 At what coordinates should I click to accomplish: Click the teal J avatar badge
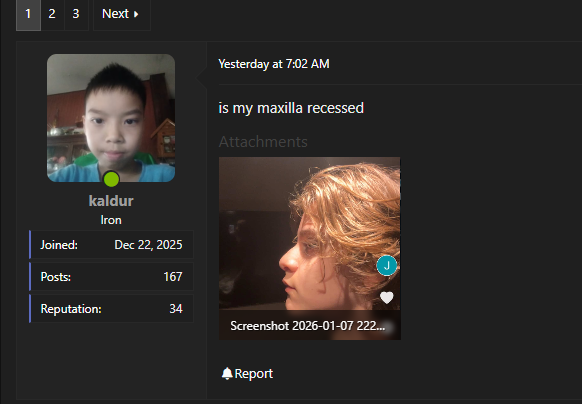click(387, 265)
